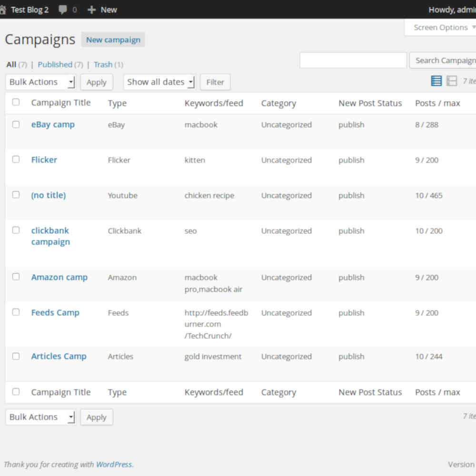Tick the checkbox for eBay camp
This screenshot has width=476, height=476.
coord(16,124)
